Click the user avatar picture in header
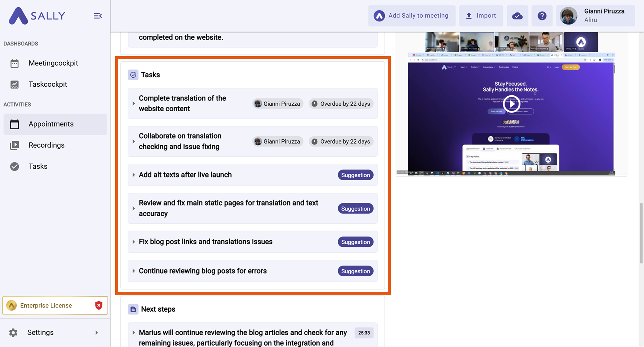The height and width of the screenshot is (347, 644). point(569,16)
